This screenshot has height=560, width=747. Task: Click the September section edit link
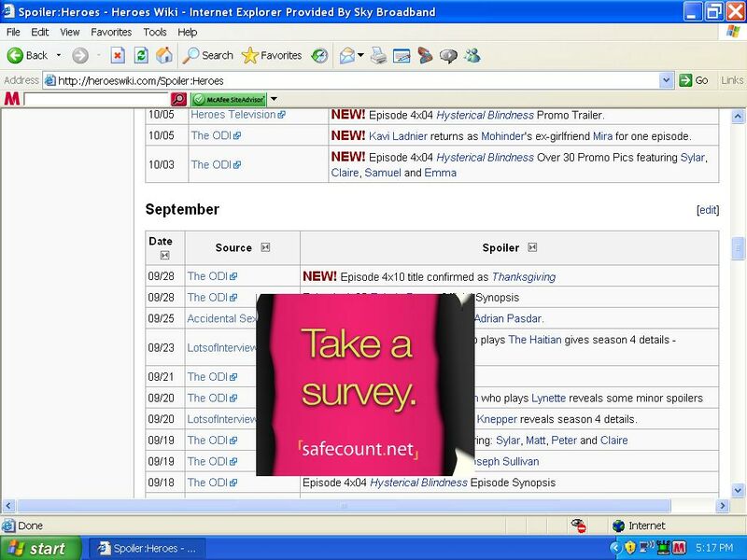pos(708,210)
